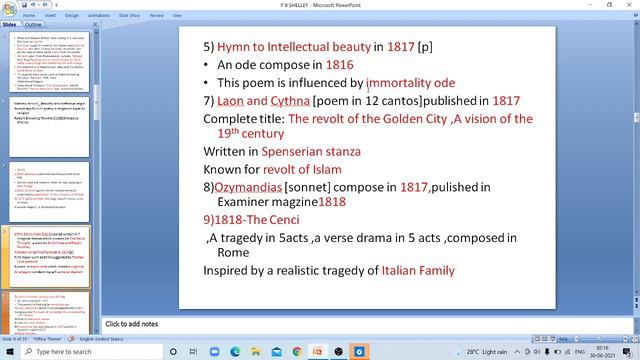Close the slides thumbnail pane
The width and height of the screenshot is (640, 360).
point(95,24)
